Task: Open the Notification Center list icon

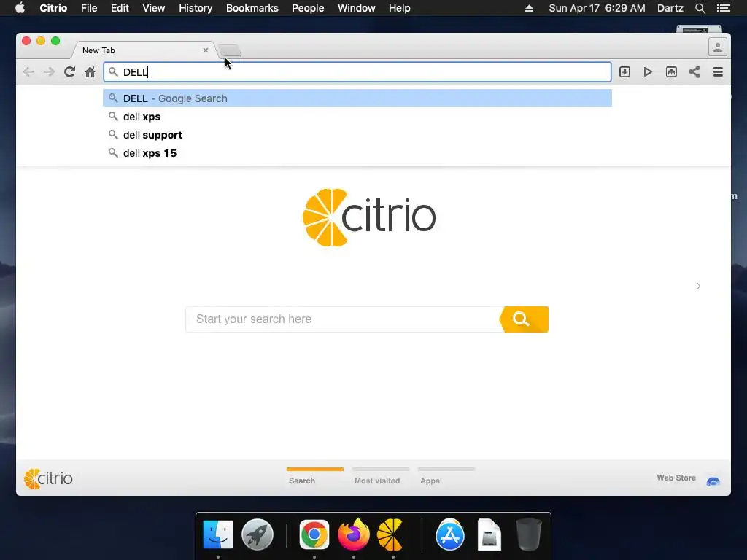Action: (723, 8)
